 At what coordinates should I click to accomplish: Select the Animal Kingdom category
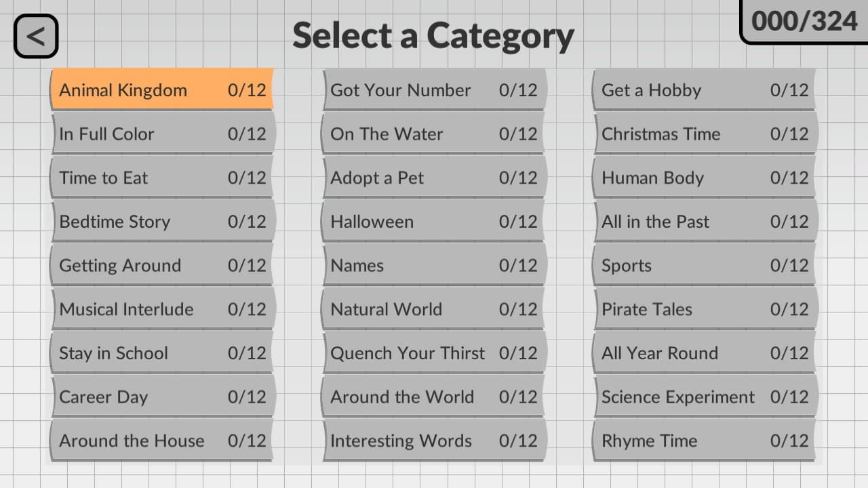162,90
